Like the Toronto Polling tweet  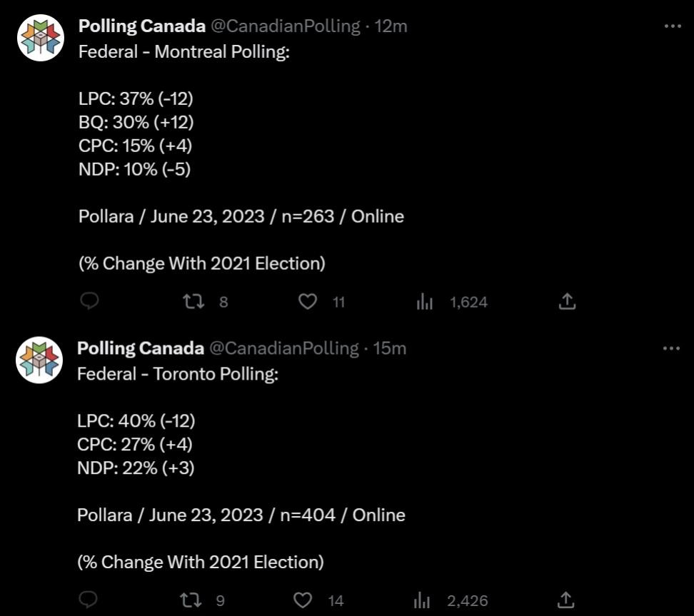point(303,600)
